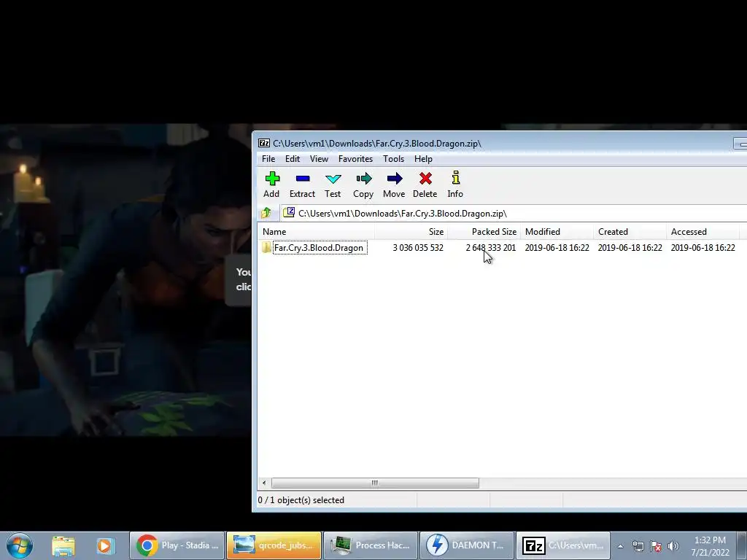The image size is (747, 560).
Task: Show hidden tray icons arrow
Action: 620,546
